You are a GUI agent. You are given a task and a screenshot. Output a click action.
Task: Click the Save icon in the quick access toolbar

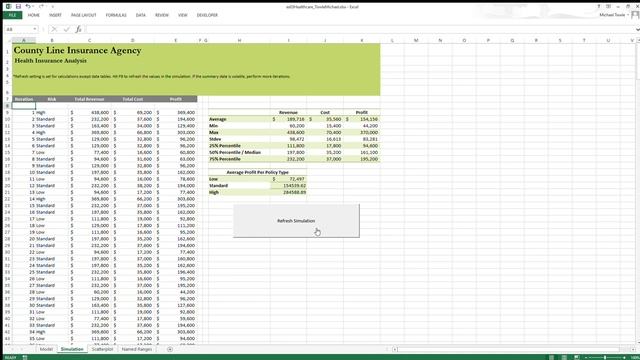pyautogui.click(x=18, y=7)
